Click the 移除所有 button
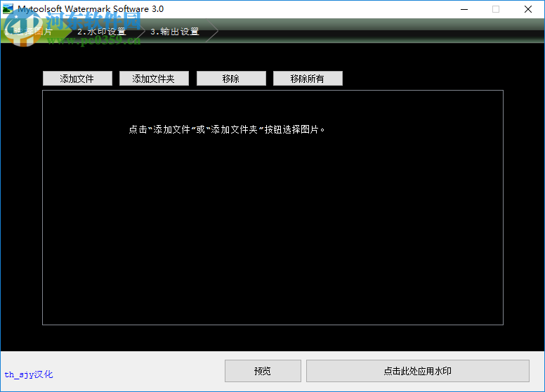The image size is (545, 392). [x=308, y=79]
